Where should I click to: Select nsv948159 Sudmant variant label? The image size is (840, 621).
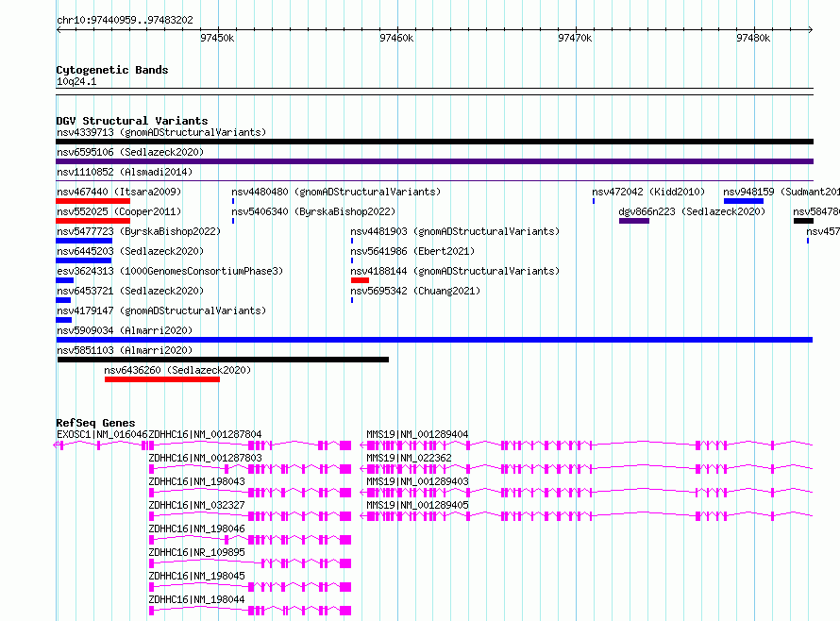(x=781, y=192)
